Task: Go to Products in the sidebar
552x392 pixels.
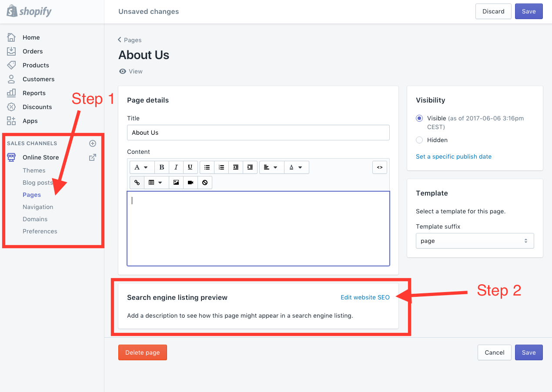Action: point(36,65)
